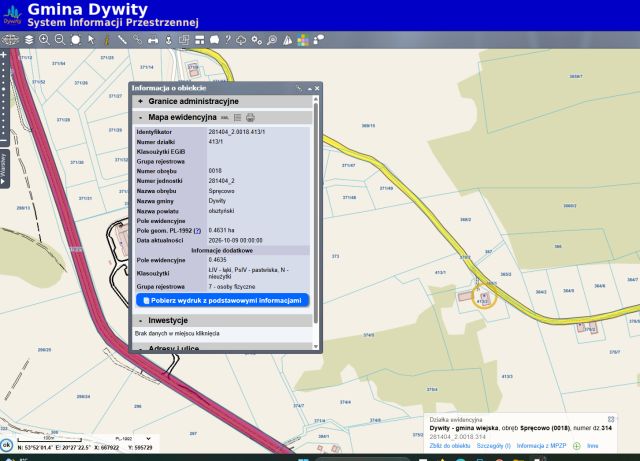Viewport: 640px width, 461px height.
Task: Click the resize icon in parcel popup corner
Action: pos(611,419)
